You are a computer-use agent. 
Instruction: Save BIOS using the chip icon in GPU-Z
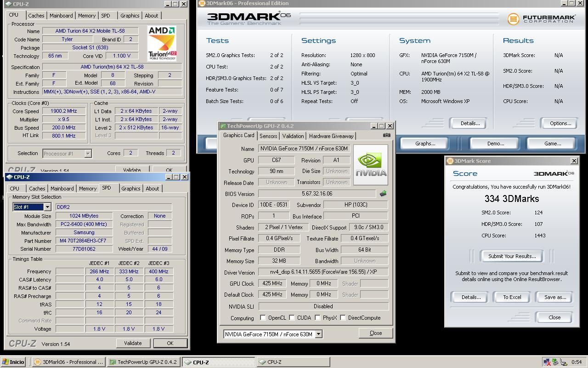pos(383,194)
